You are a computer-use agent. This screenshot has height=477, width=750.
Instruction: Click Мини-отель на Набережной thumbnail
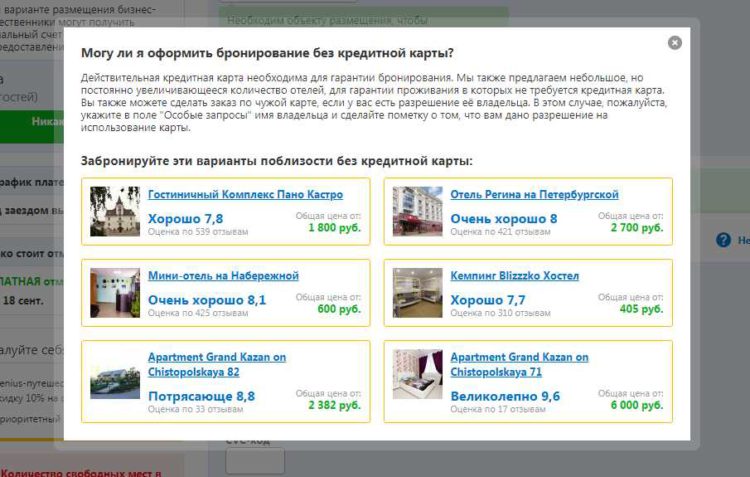[x=115, y=293]
